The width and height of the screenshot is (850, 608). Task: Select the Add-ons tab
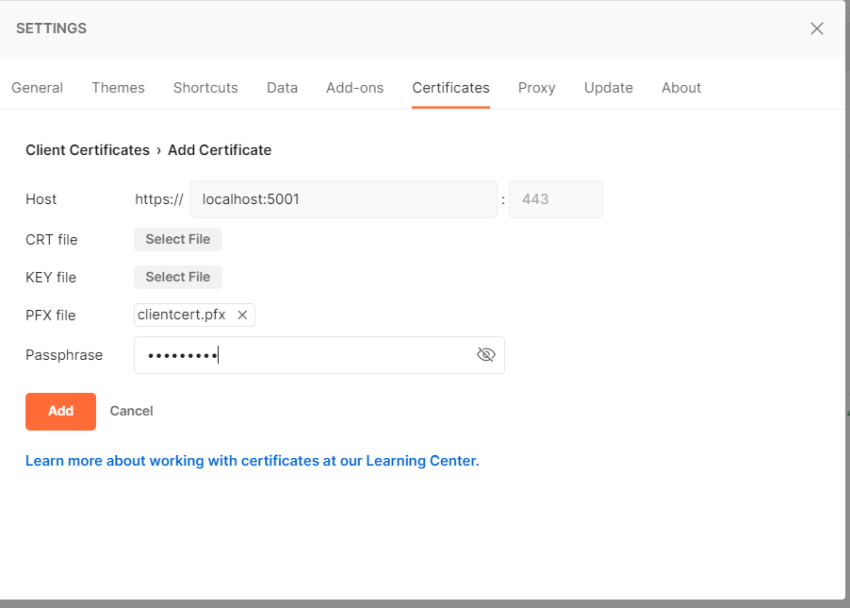coord(355,88)
